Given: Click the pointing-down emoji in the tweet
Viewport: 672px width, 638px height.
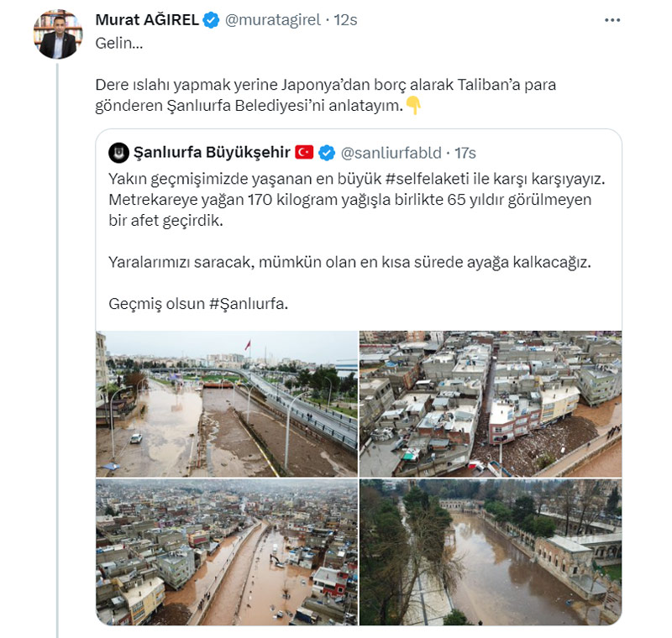Looking at the screenshot, I should [x=413, y=105].
